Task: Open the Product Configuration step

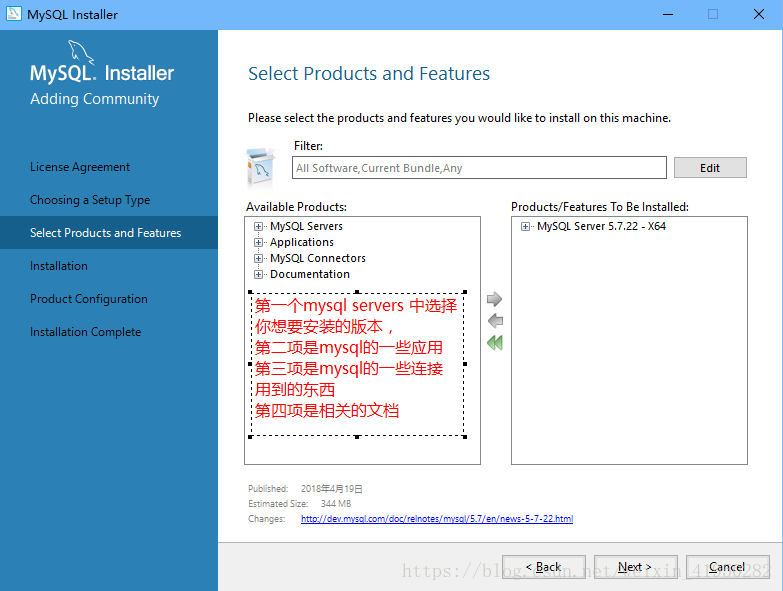Action: tap(88, 298)
